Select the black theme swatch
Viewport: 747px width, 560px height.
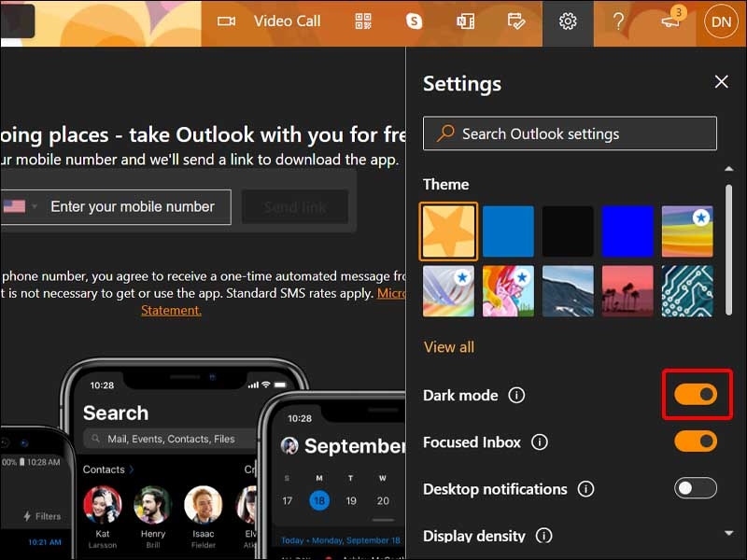[568, 231]
